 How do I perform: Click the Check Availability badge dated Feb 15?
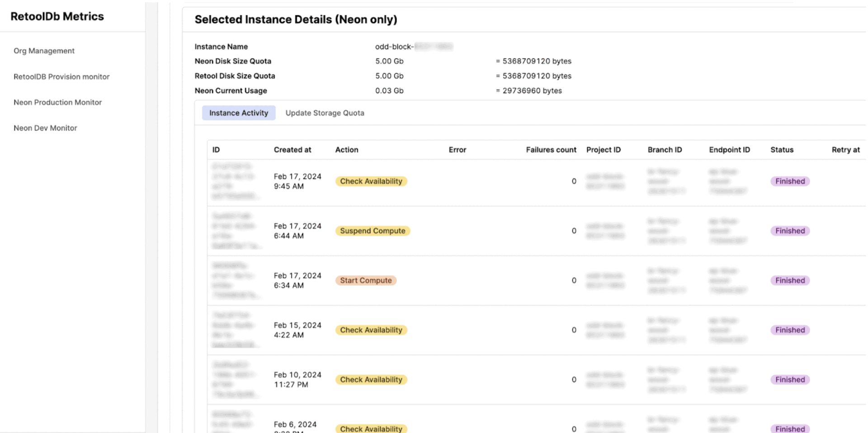click(371, 330)
